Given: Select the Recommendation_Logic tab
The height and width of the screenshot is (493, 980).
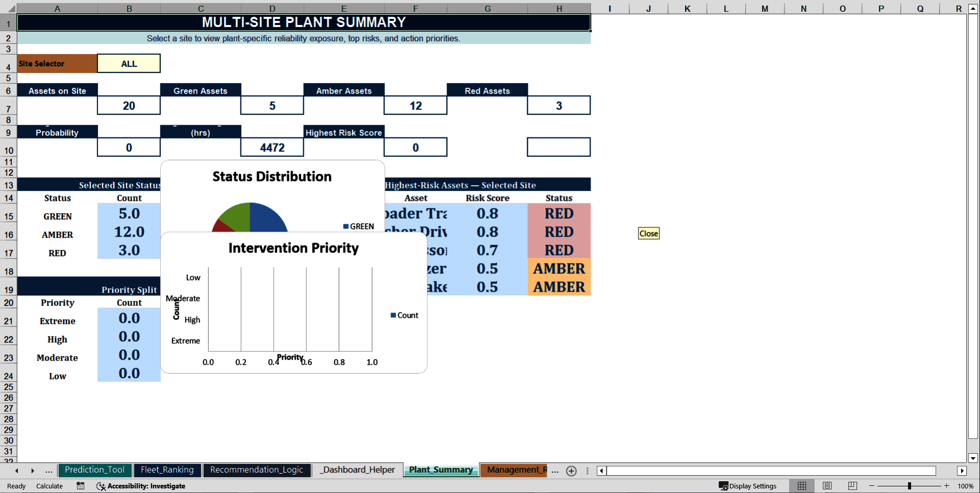Looking at the screenshot, I should [257, 470].
